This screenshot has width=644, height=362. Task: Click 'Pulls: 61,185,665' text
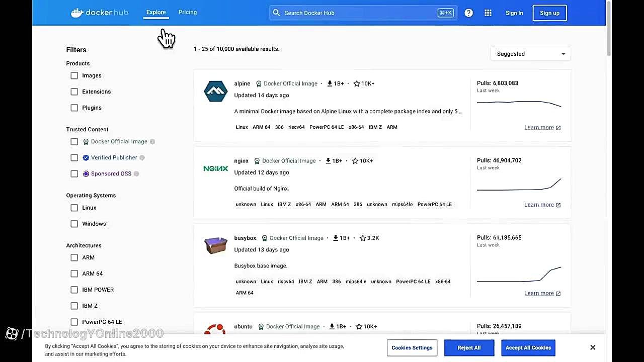pyautogui.click(x=499, y=237)
